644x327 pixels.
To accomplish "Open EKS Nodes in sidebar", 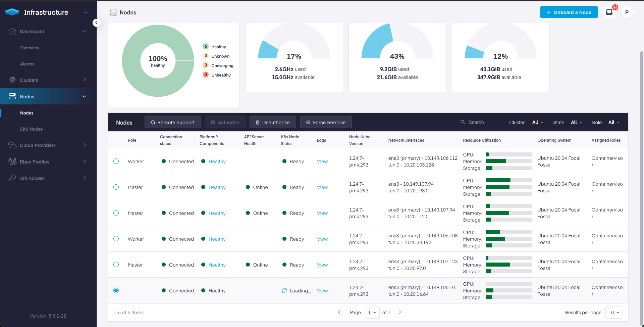I will 31,129.
